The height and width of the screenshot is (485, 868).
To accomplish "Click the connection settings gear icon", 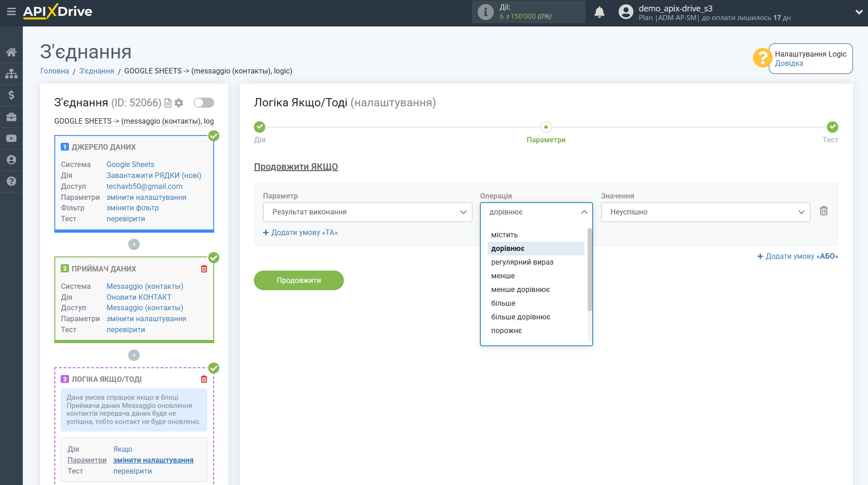I will 179,103.
